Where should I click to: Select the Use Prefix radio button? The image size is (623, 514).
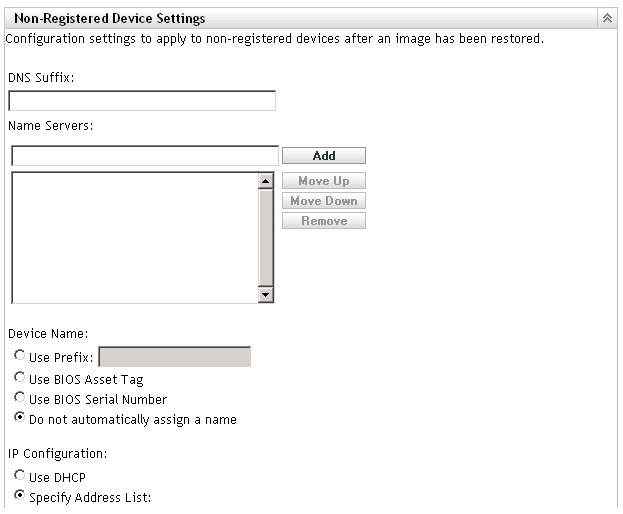(x=19, y=355)
